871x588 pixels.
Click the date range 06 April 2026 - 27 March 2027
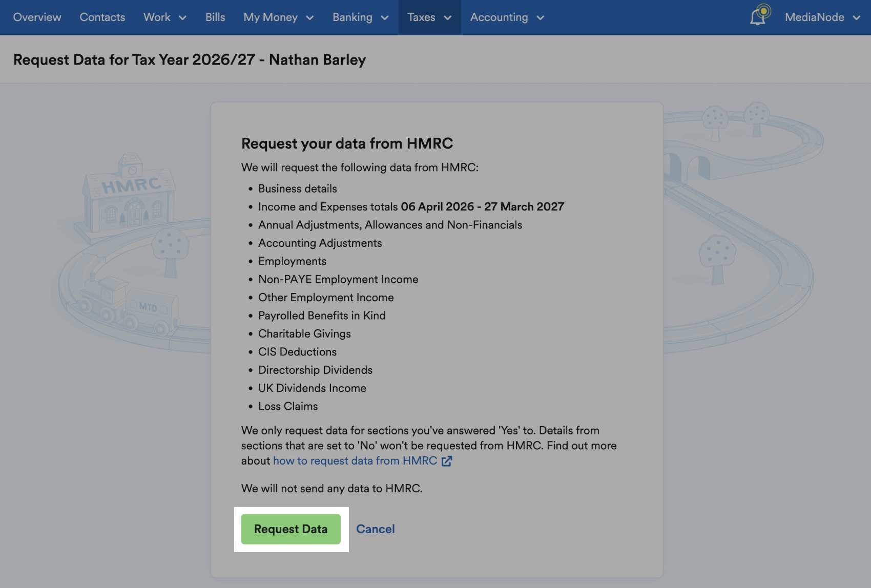point(482,207)
